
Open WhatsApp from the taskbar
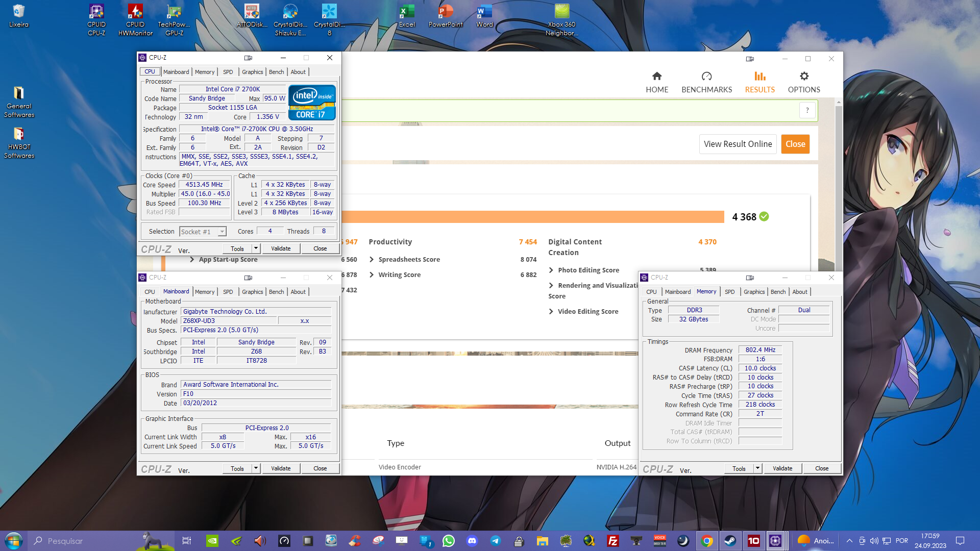pos(449,541)
